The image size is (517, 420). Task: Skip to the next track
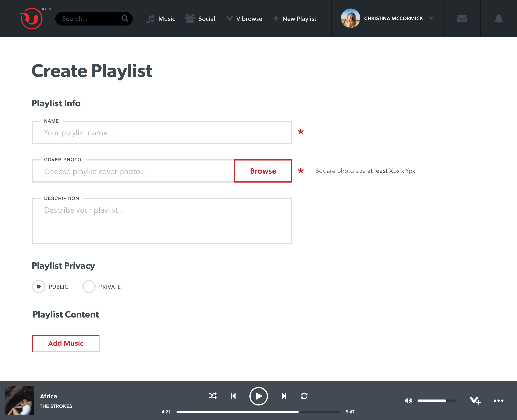point(284,396)
